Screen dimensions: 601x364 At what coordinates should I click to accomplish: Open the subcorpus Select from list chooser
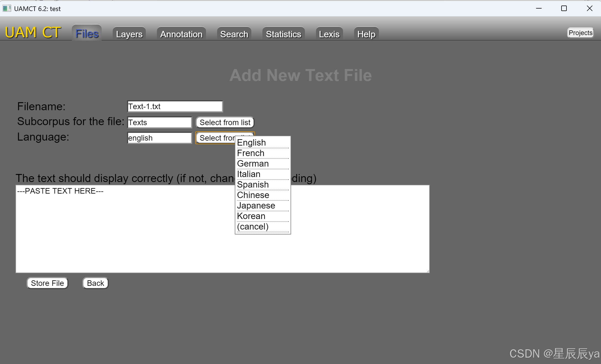pyautogui.click(x=225, y=122)
